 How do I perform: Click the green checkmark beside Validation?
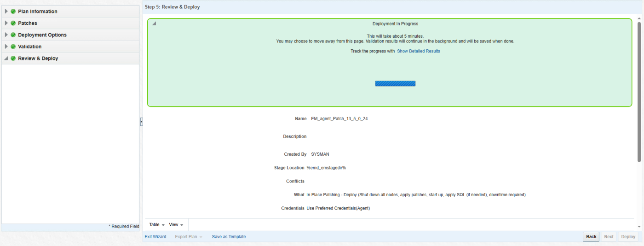(x=13, y=47)
